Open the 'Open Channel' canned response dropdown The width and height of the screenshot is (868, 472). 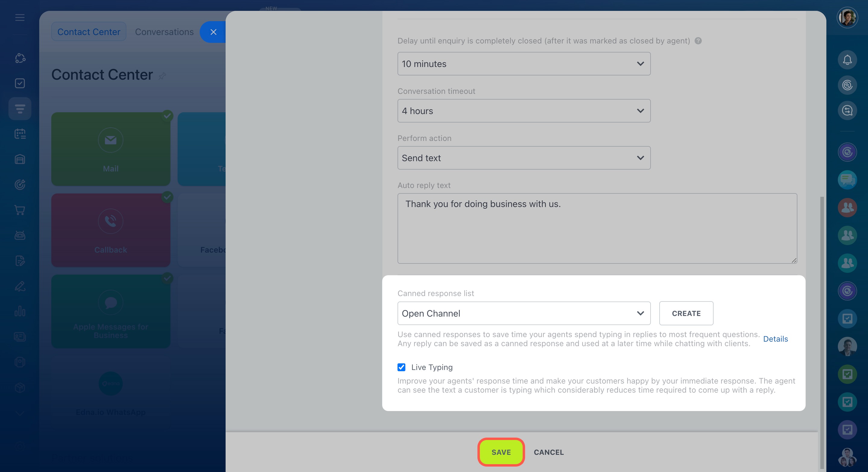(524, 313)
